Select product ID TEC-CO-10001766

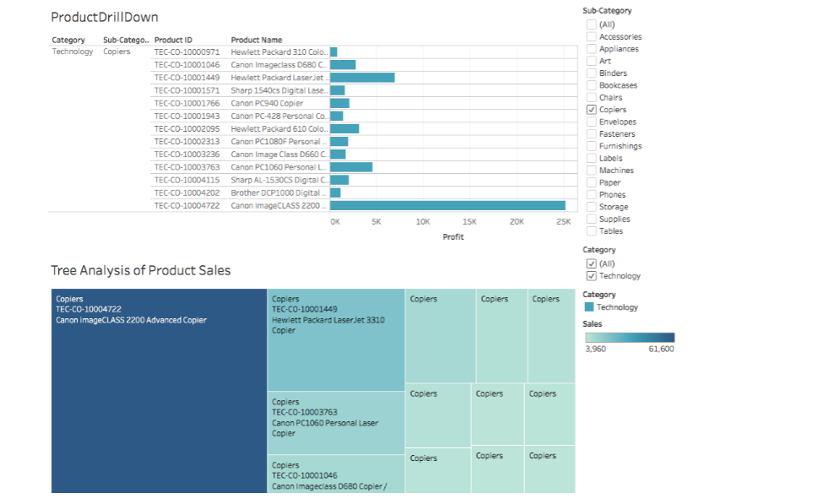[187, 103]
